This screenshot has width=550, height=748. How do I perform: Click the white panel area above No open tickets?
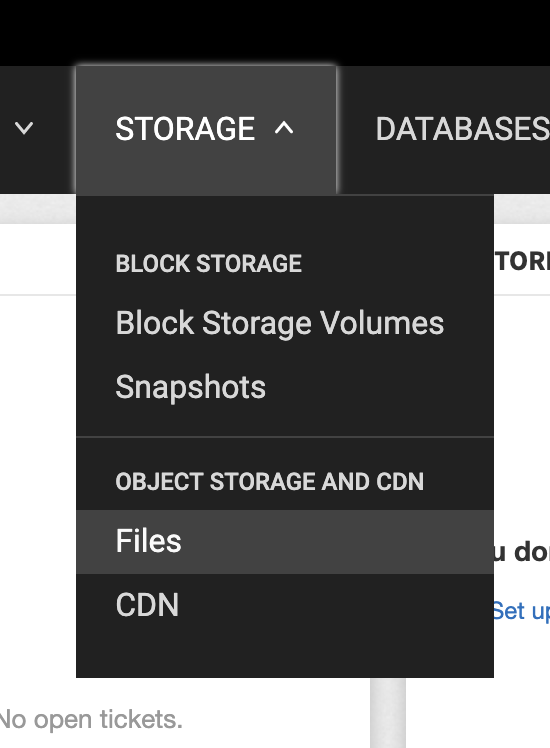pos(38,496)
